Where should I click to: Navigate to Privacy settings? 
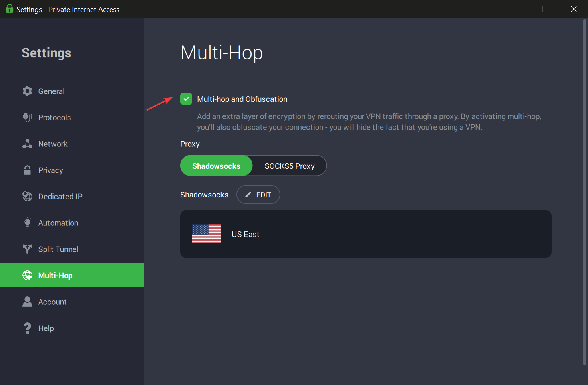tap(72, 170)
